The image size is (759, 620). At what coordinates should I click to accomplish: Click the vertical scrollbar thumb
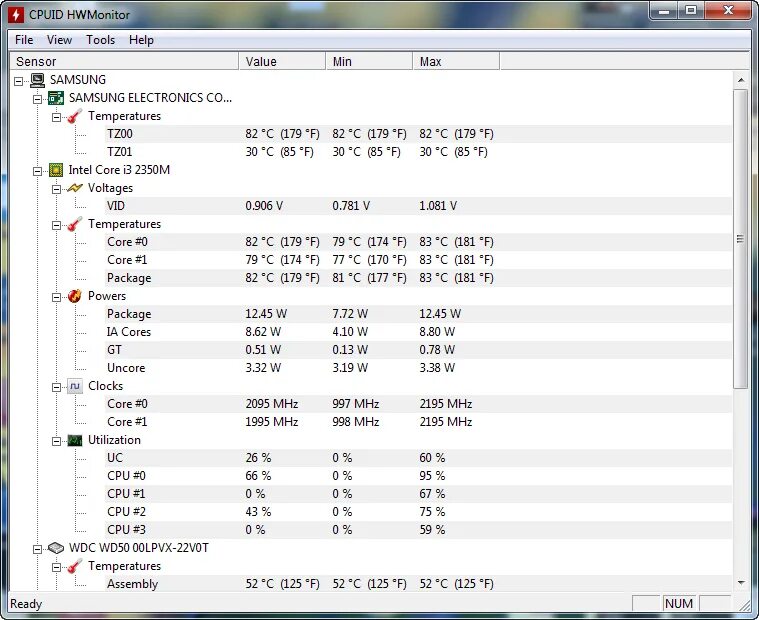pyautogui.click(x=741, y=239)
